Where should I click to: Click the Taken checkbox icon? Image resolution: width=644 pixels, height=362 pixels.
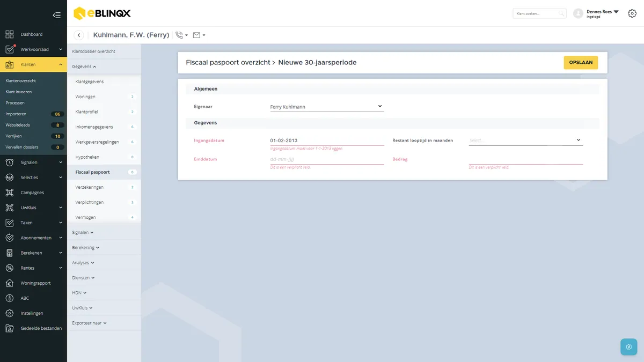10,223
